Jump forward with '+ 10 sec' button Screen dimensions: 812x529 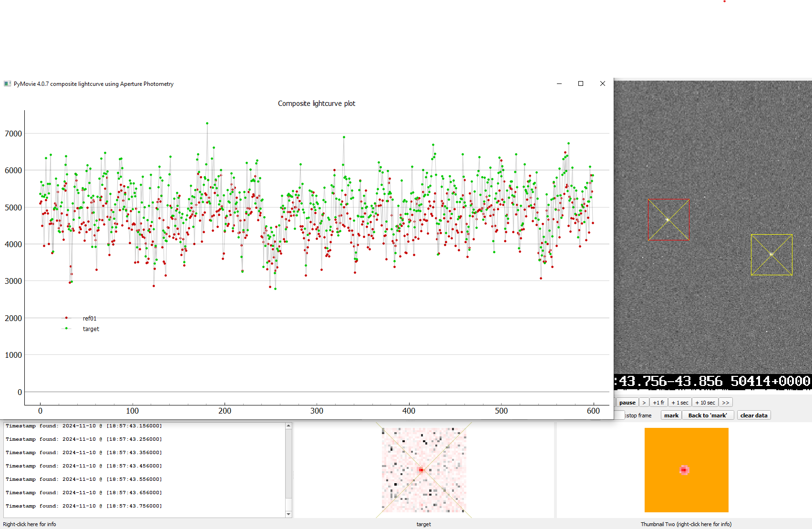pos(705,403)
